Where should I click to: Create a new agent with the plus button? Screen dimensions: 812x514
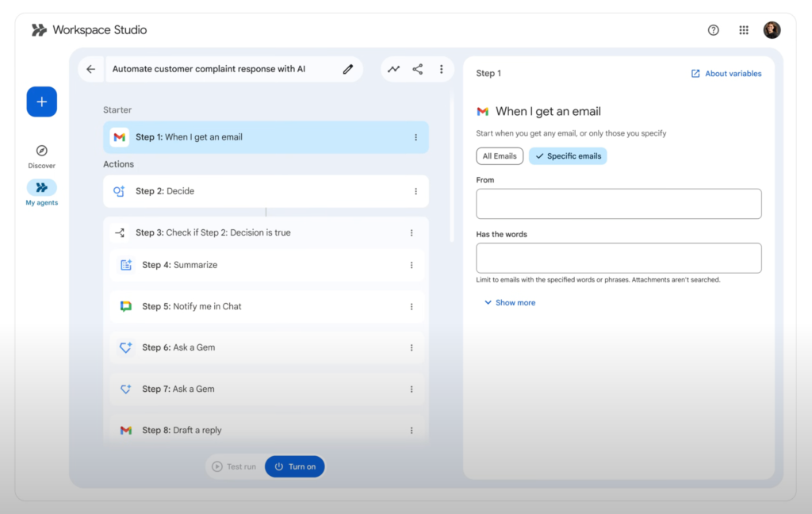pyautogui.click(x=41, y=102)
